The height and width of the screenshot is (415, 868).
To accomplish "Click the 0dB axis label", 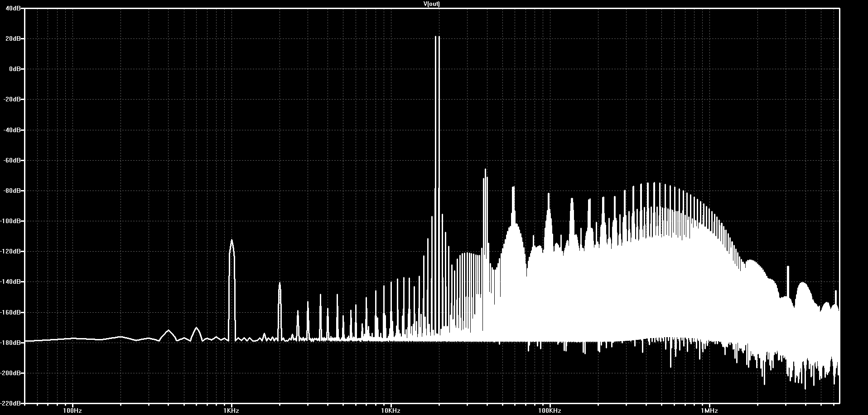I will [x=15, y=69].
